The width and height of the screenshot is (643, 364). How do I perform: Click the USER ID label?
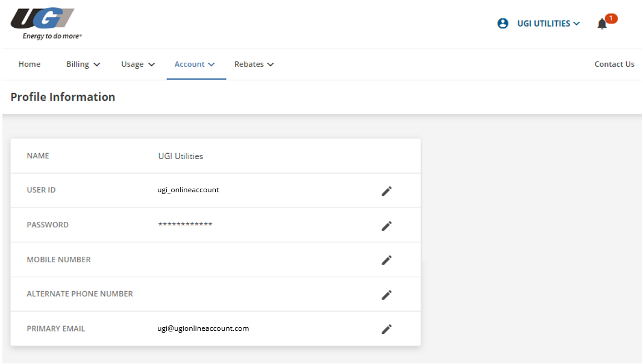[41, 190]
